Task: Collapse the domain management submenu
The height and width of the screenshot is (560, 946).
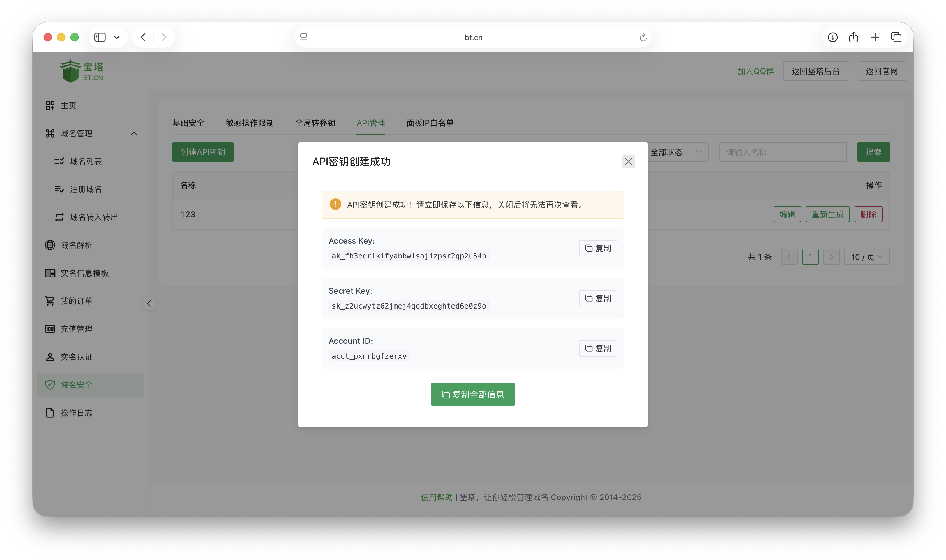Action: [134, 134]
